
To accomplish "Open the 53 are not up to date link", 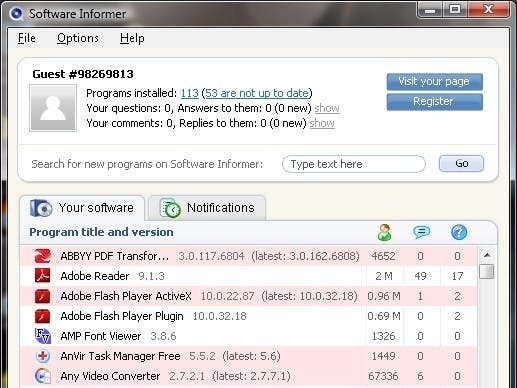I will click(x=257, y=93).
